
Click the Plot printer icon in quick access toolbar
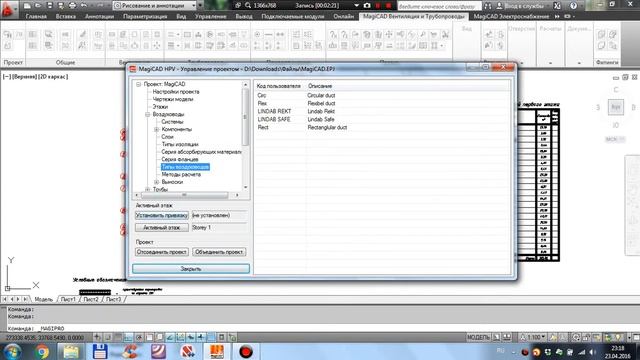72,6
